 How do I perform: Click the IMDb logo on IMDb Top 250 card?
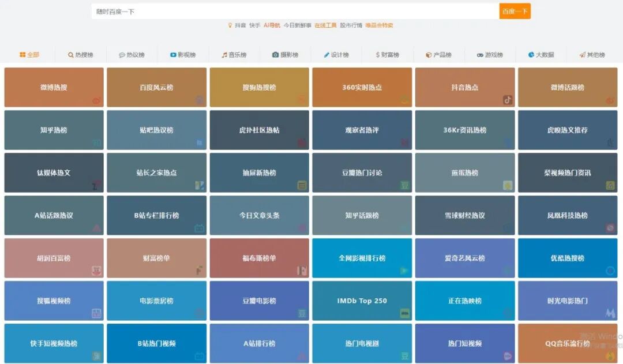click(x=405, y=313)
